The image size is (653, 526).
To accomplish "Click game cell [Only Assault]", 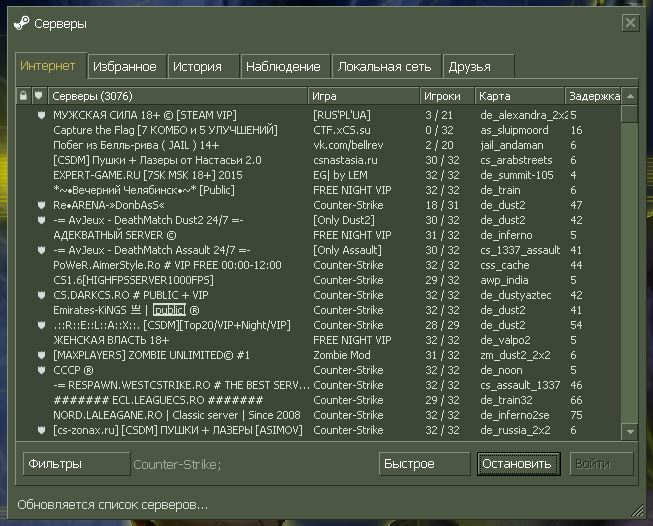I will (x=347, y=250).
